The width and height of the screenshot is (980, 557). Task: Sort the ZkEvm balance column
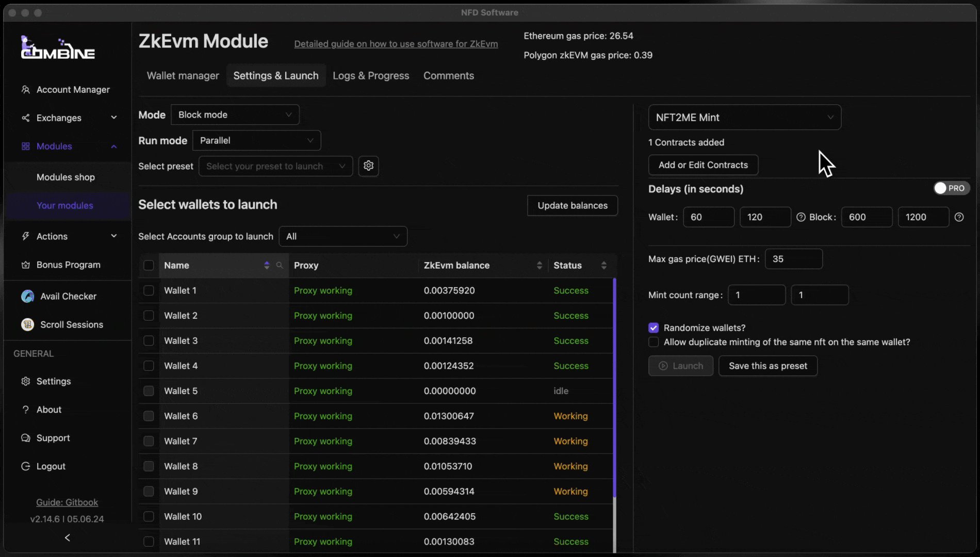pos(539,265)
